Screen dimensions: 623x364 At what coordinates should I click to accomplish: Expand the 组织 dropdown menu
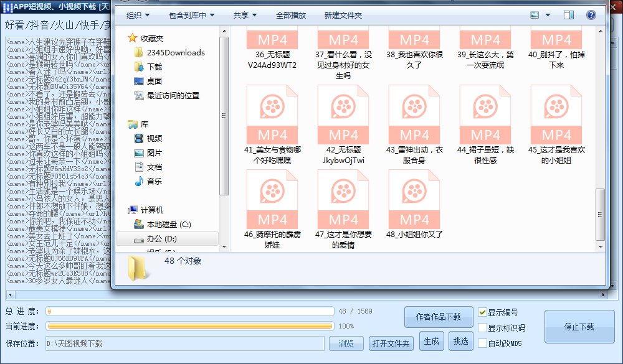click(138, 15)
